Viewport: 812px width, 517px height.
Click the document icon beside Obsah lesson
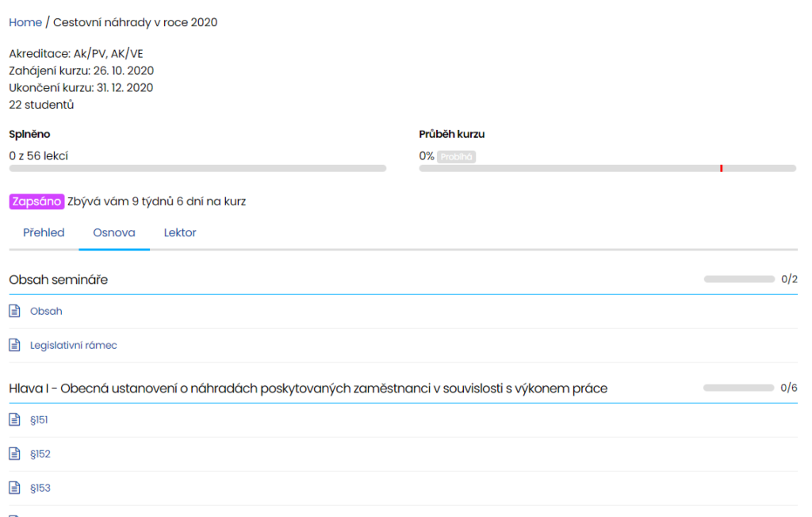click(x=14, y=312)
